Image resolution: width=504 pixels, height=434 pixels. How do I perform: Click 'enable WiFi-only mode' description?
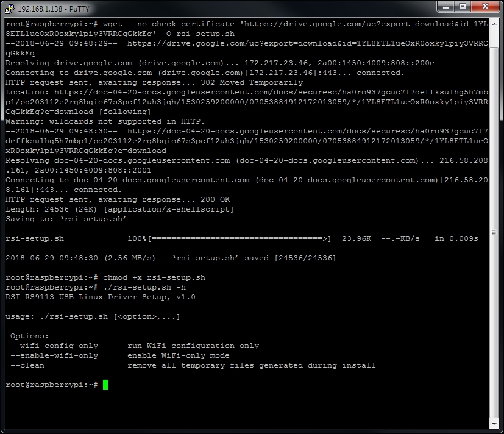coord(179,355)
